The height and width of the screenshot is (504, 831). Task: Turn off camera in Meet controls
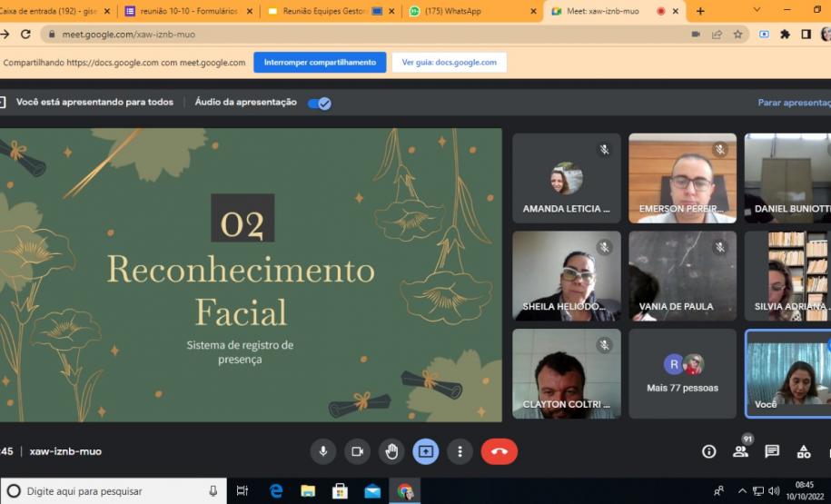[x=357, y=451]
